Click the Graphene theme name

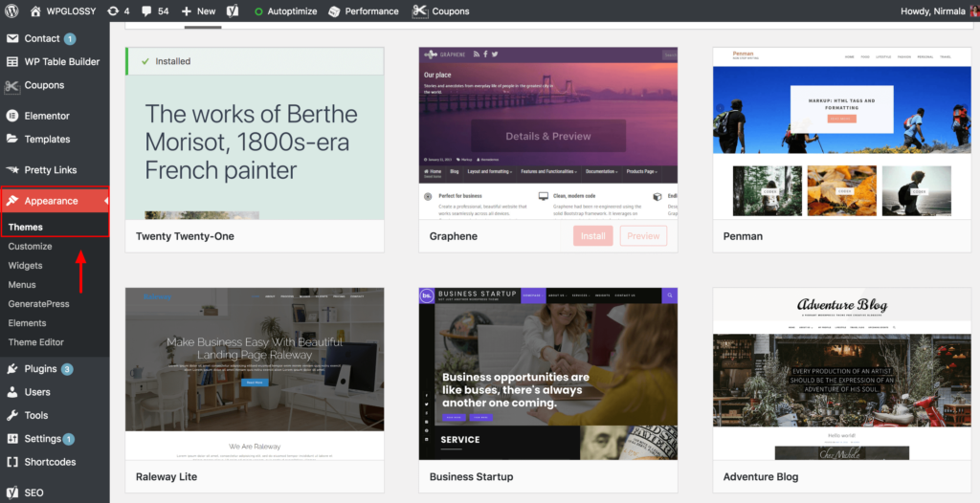point(453,236)
